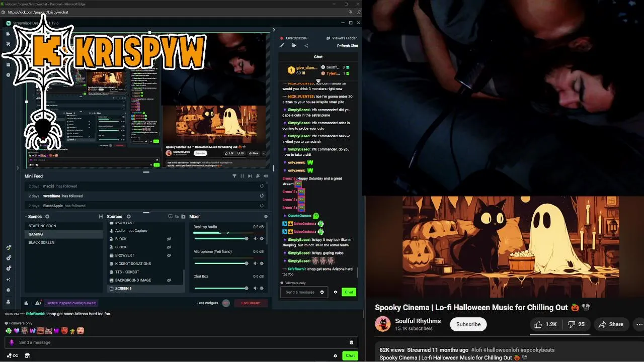Collapse the chat panel with the top arrow
Screen dimensions: 644x362
pyautogui.click(x=274, y=30)
